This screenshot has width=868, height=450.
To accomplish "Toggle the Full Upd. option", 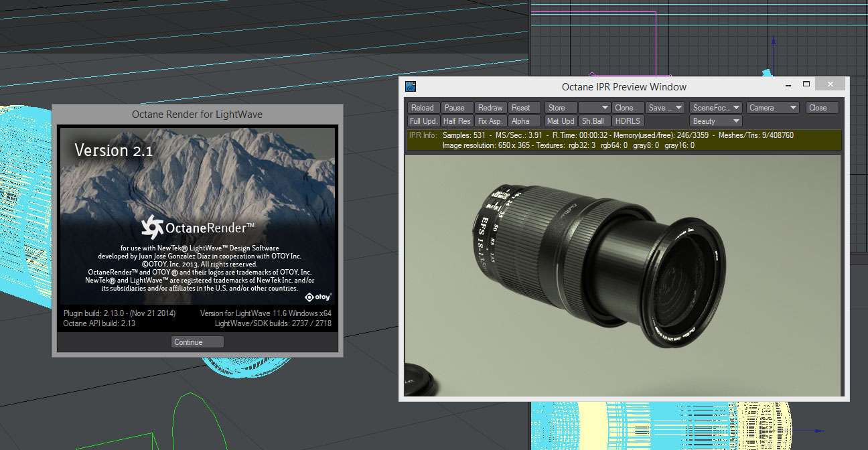I will [x=423, y=121].
